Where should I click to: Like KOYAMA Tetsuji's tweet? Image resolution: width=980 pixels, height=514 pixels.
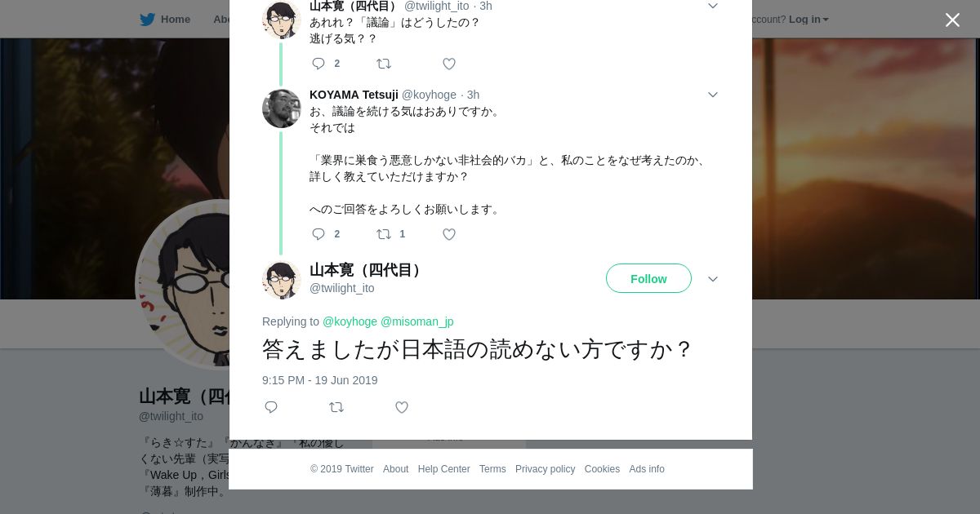[x=449, y=234]
